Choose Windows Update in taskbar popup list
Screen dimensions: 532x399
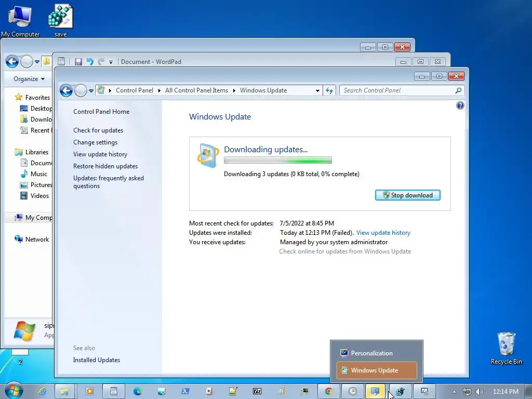coord(377,370)
